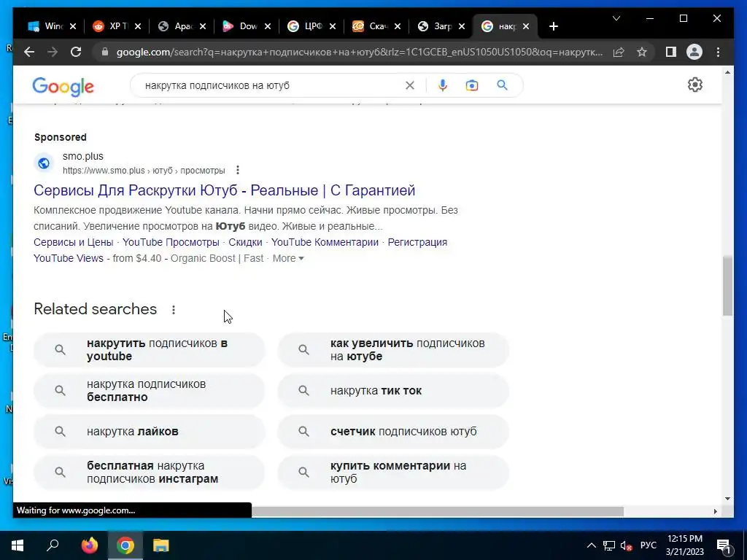The height and width of the screenshot is (560, 747).
Task: Open the YouTube Views price link
Action: [69, 258]
